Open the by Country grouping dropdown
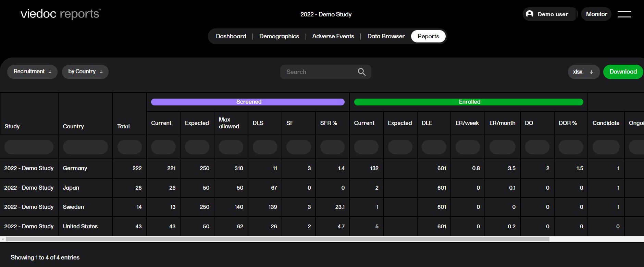644x267 pixels. pyautogui.click(x=85, y=72)
